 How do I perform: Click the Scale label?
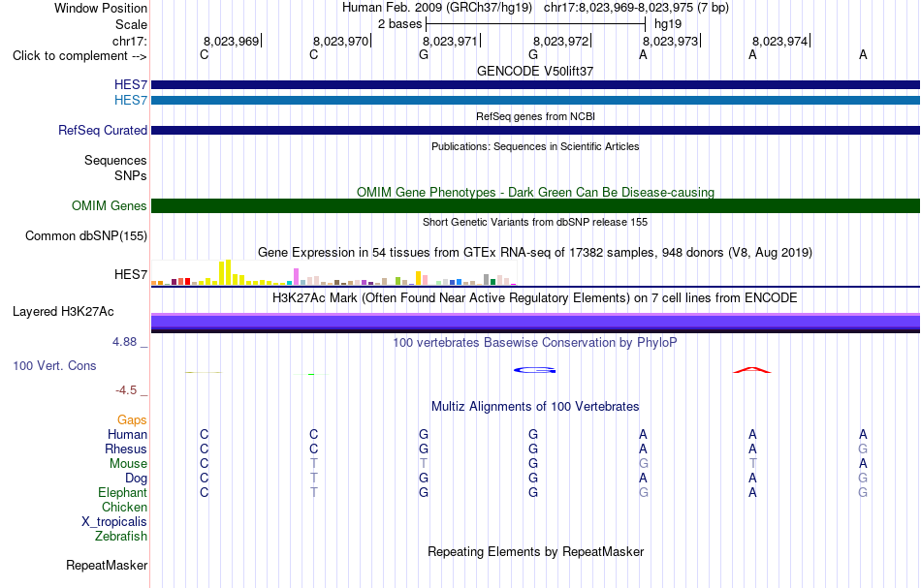pos(131,24)
